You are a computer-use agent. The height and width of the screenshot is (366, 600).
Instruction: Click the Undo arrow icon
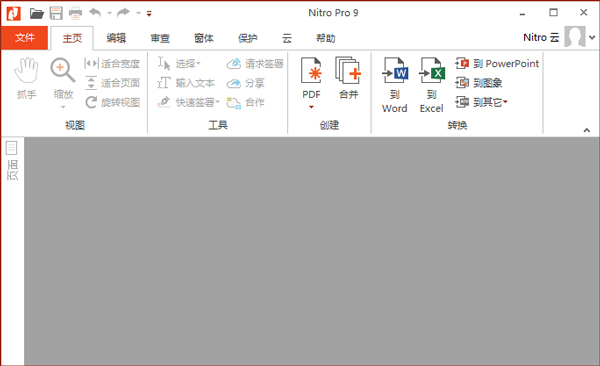point(95,13)
